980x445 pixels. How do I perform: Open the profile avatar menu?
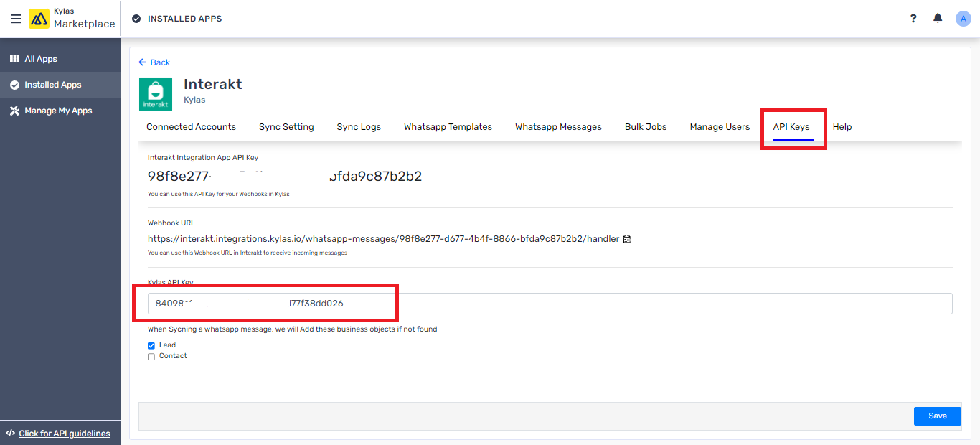pyautogui.click(x=963, y=18)
